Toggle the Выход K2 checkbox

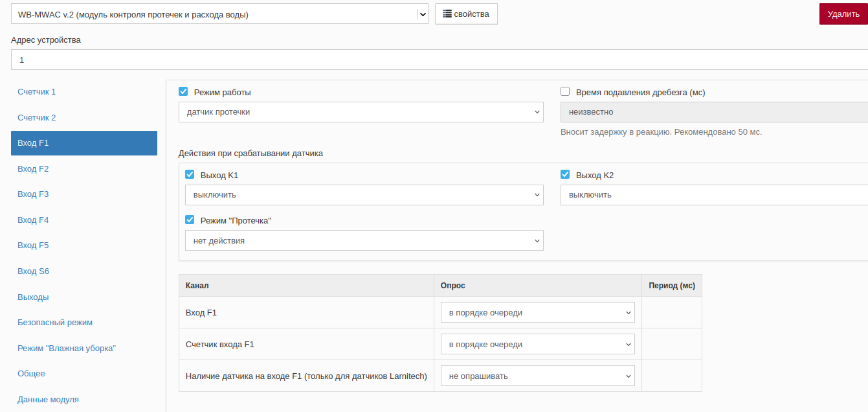click(x=565, y=175)
